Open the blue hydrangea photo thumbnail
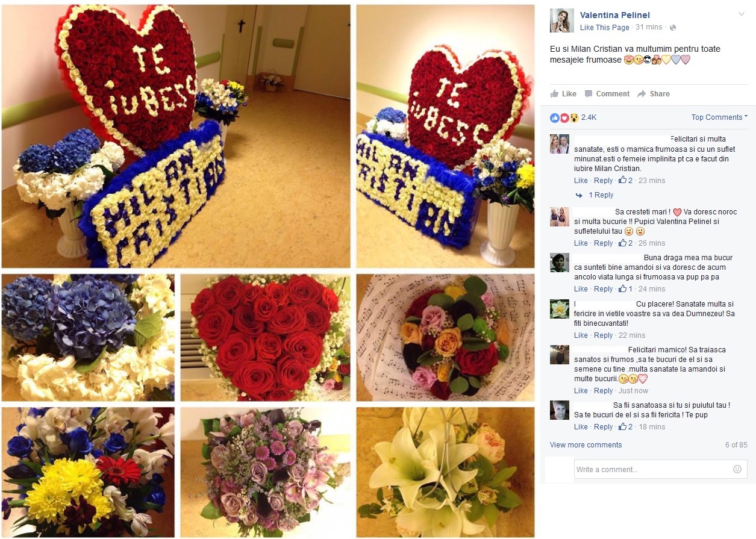This screenshot has width=756, height=539. (88, 338)
